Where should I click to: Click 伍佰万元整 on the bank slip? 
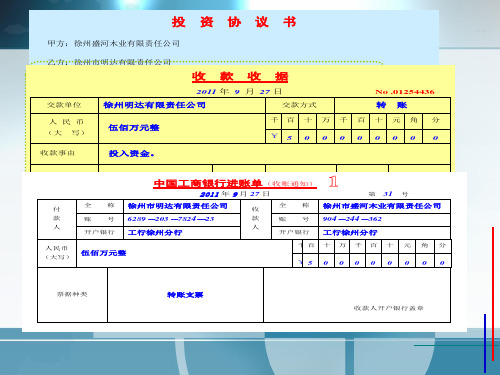[x=104, y=253]
